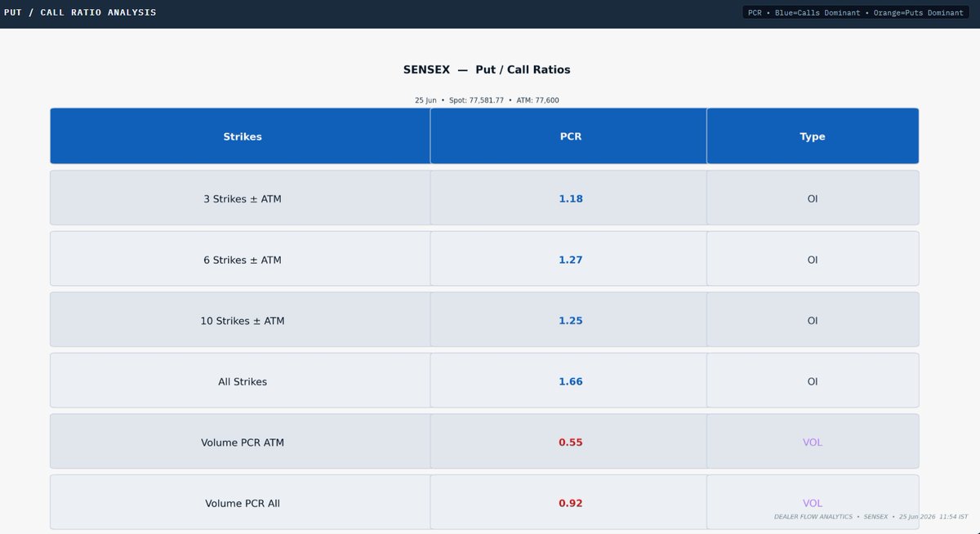Click the 'All Strikes' row label
This screenshot has width=980, height=534.
click(x=243, y=381)
